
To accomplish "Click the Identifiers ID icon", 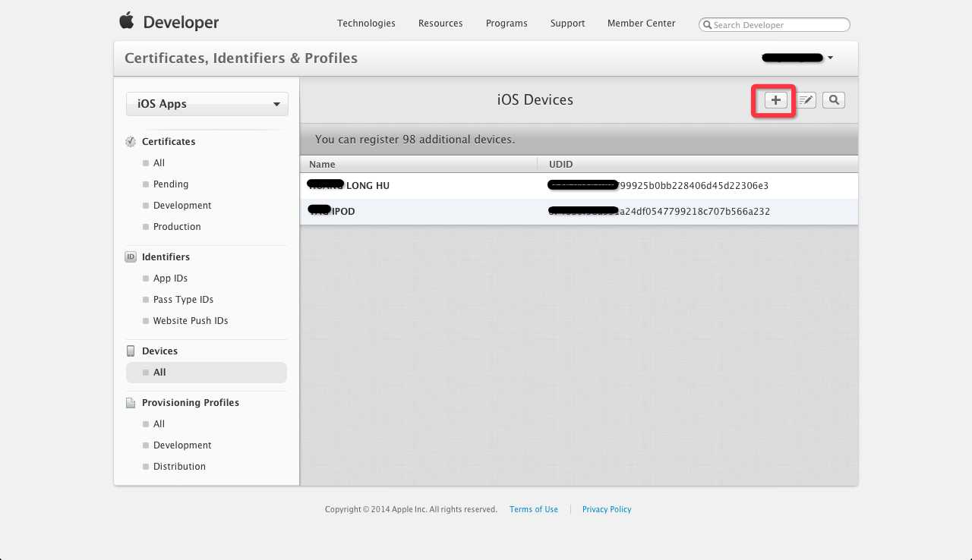I will 131,257.
